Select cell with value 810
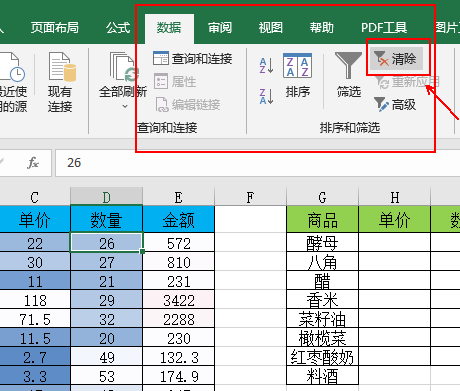Viewport: 460px width, 391px height. (179, 262)
